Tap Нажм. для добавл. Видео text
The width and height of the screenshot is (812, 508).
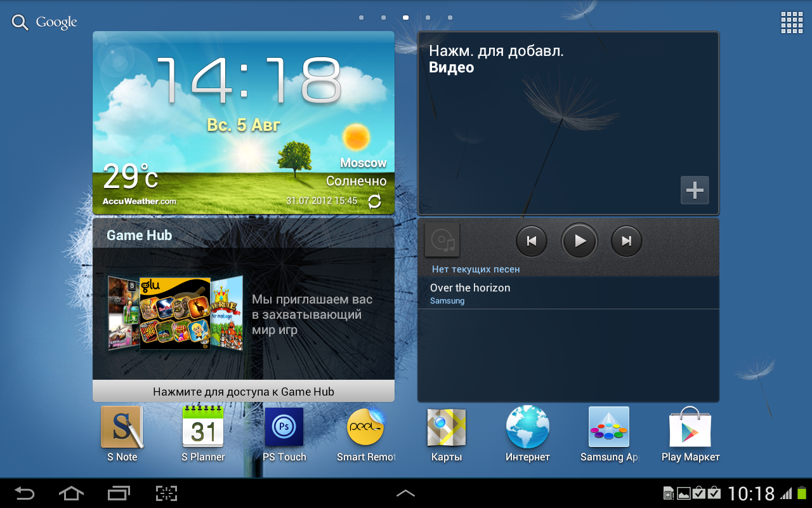pos(496,59)
